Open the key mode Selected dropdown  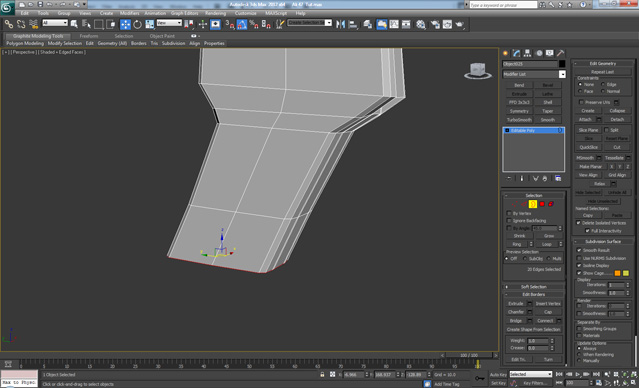coord(531,374)
